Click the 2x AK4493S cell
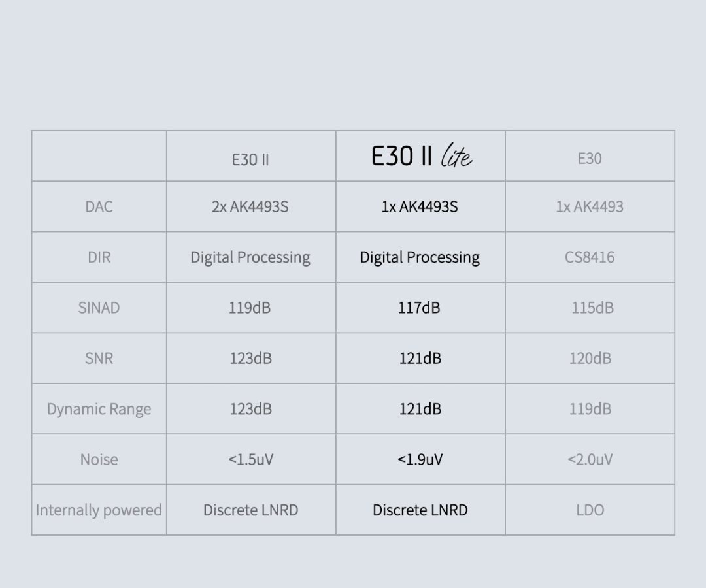The height and width of the screenshot is (588, 706). pos(250,206)
